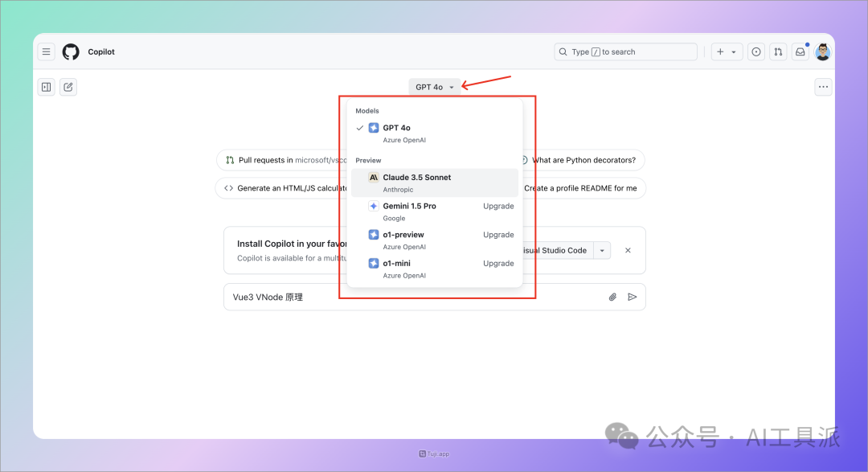Click the Anthropic icon beside Claude
Image resolution: width=868 pixels, height=472 pixels.
[374, 177]
